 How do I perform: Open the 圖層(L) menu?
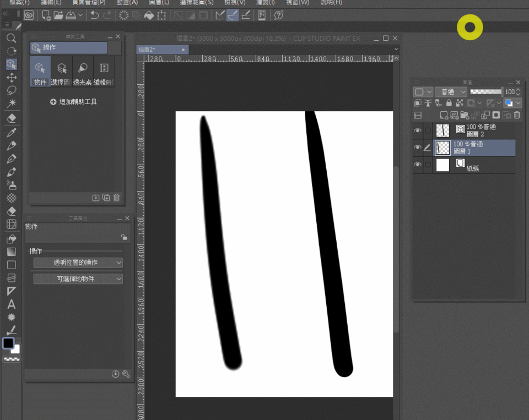click(159, 3)
